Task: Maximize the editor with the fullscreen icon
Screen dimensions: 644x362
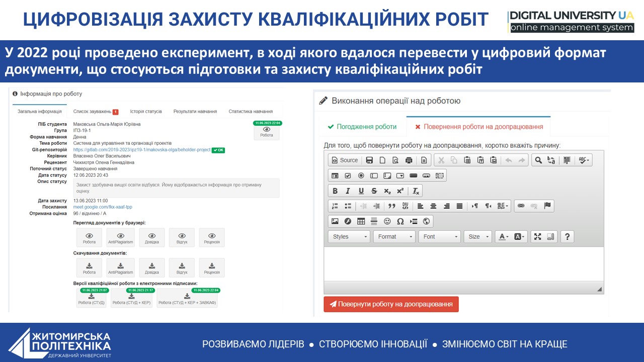Action: [x=537, y=237]
